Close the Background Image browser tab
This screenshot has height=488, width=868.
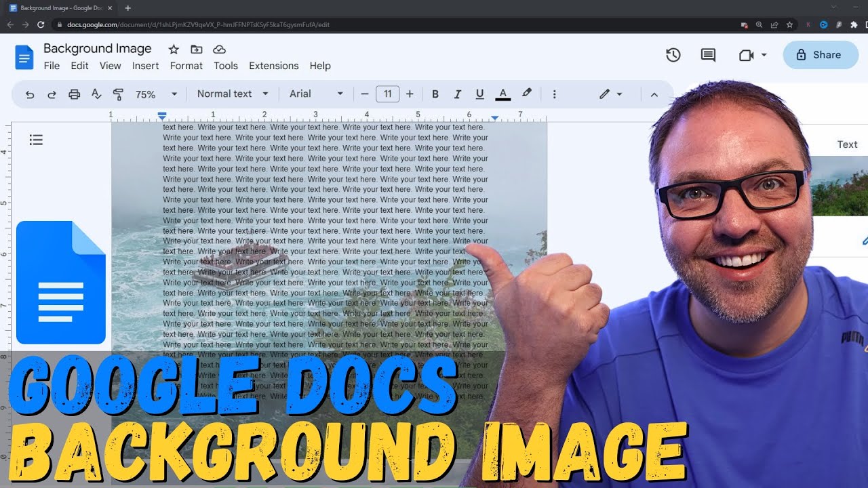pyautogui.click(x=110, y=8)
